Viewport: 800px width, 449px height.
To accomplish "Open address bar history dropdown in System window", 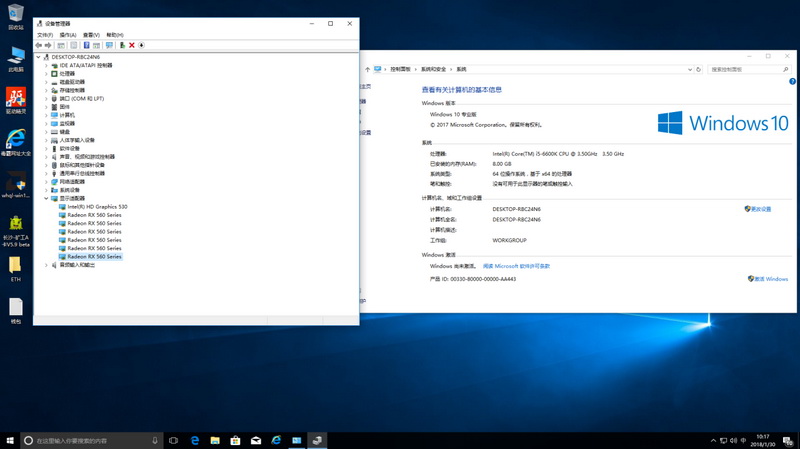I will click(690, 69).
